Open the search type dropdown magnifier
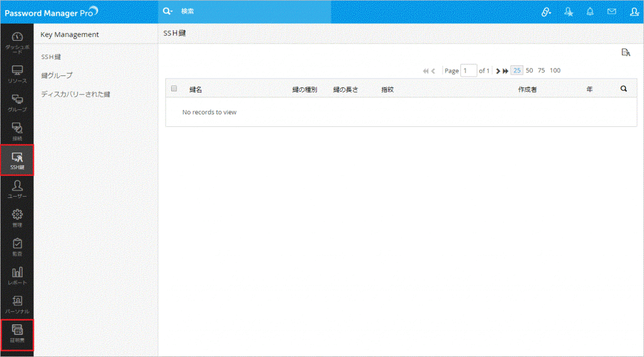Screen dimensions: 644x357 (167, 11)
